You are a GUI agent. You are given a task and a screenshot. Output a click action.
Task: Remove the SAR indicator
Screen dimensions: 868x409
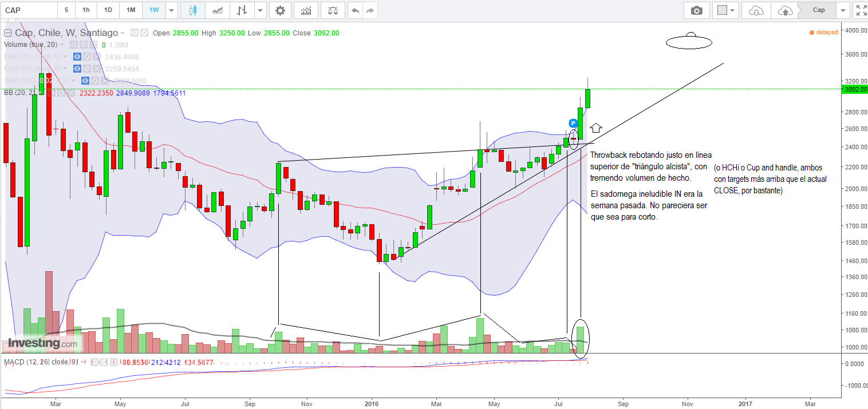[104, 81]
